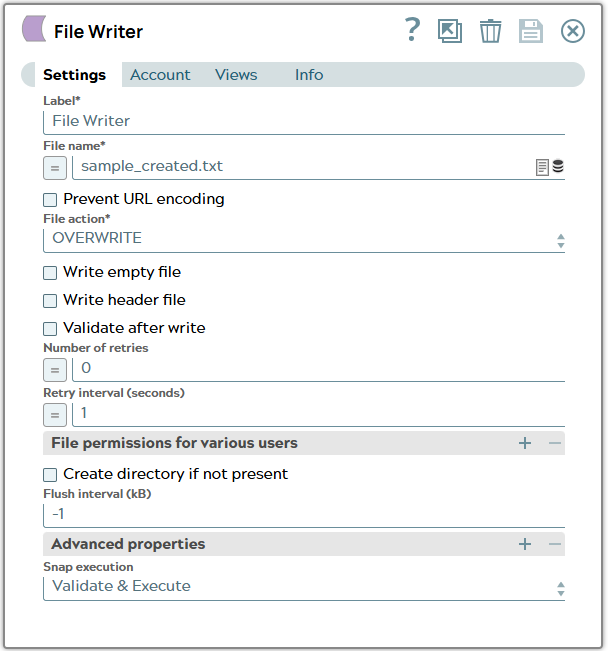Open the Snap execution dropdown
Image resolution: width=608 pixels, height=651 pixels.
(x=304, y=587)
